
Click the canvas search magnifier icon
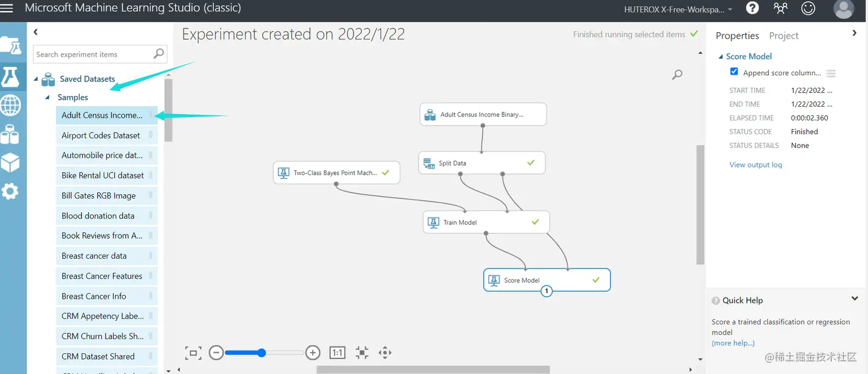point(677,75)
